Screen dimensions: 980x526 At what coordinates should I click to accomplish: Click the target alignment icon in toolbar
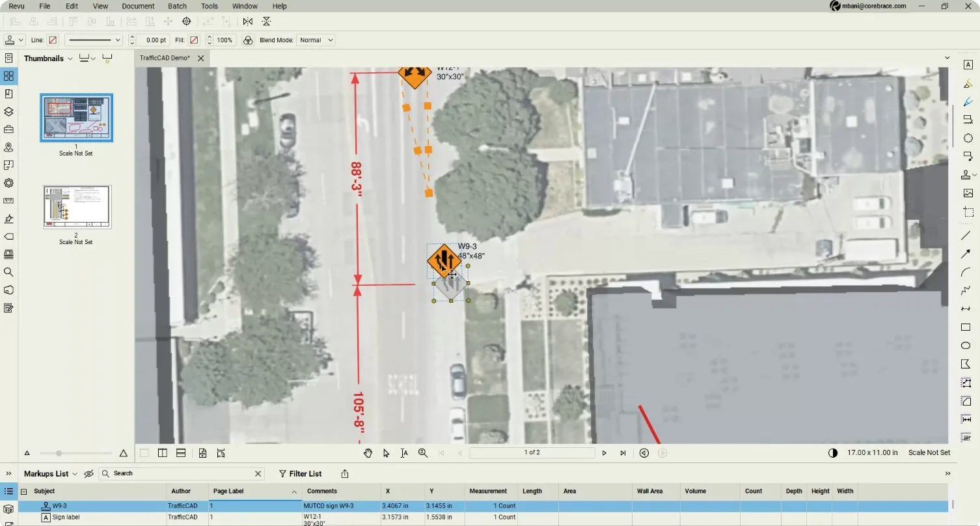coord(187,21)
